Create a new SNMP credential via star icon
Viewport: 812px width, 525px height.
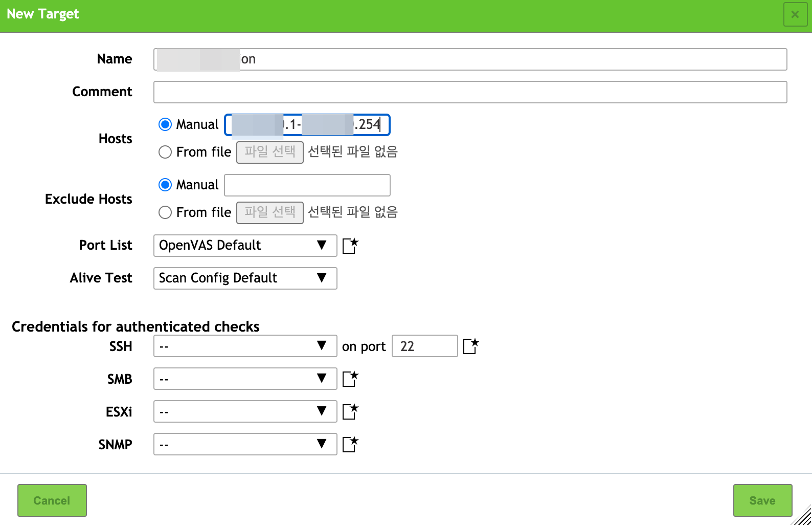(350, 444)
